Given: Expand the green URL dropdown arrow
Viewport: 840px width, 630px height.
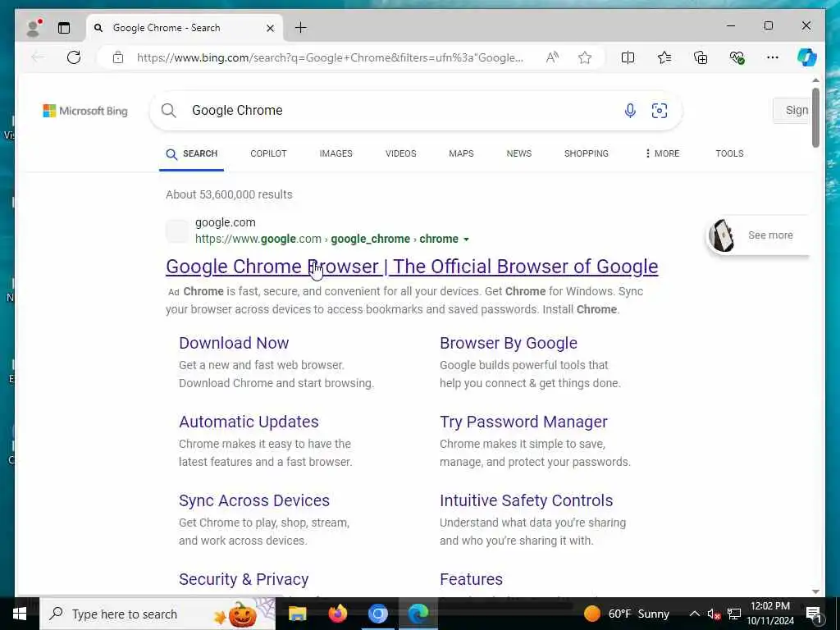Looking at the screenshot, I should (466, 240).
